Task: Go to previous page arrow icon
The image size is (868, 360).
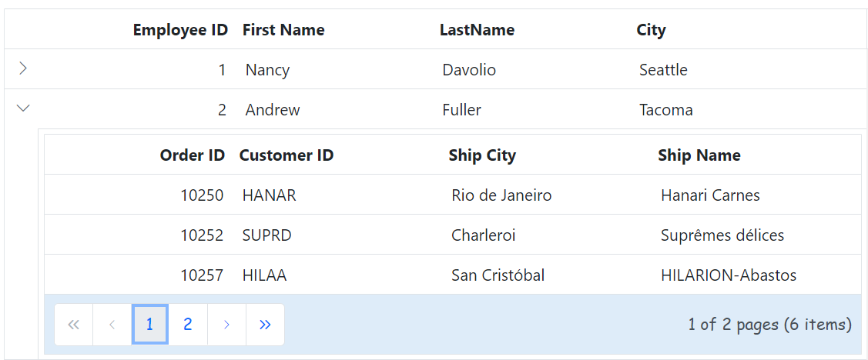Action: pyautogui.click(x=112, y=325)
